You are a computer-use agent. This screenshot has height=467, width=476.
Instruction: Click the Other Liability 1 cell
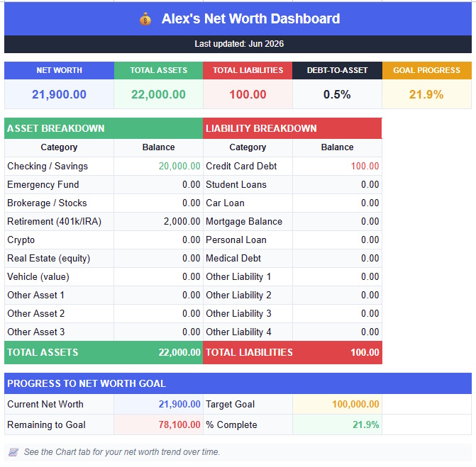click(x=248, y=277)
